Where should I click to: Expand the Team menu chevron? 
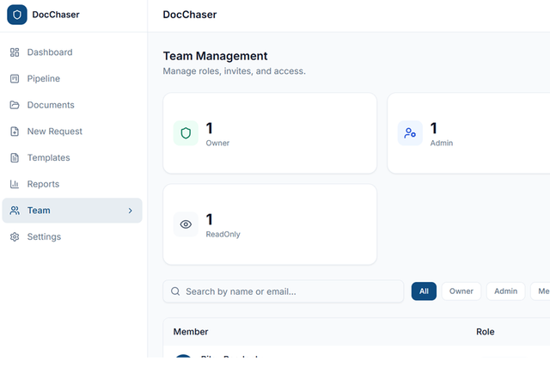pos(130,211)
